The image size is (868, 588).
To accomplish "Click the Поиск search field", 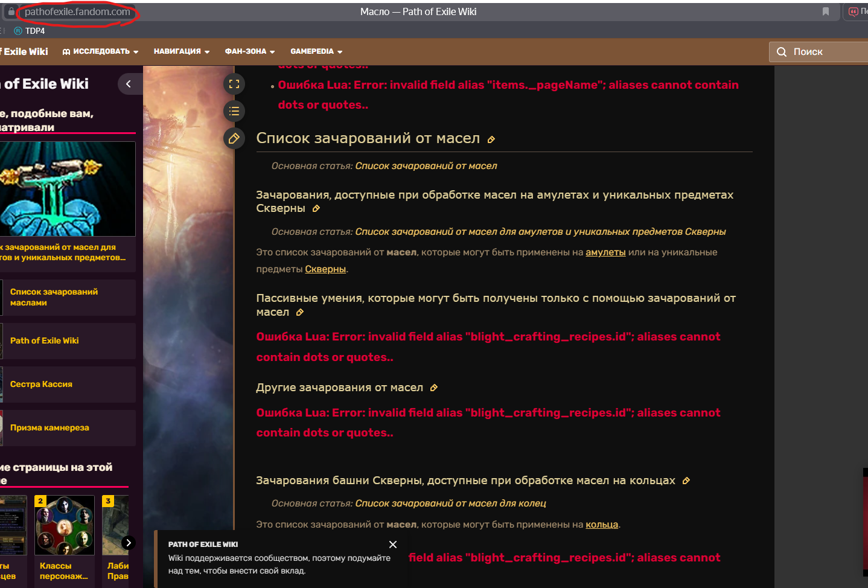I will pyautogui.click(x=819, y=52).
